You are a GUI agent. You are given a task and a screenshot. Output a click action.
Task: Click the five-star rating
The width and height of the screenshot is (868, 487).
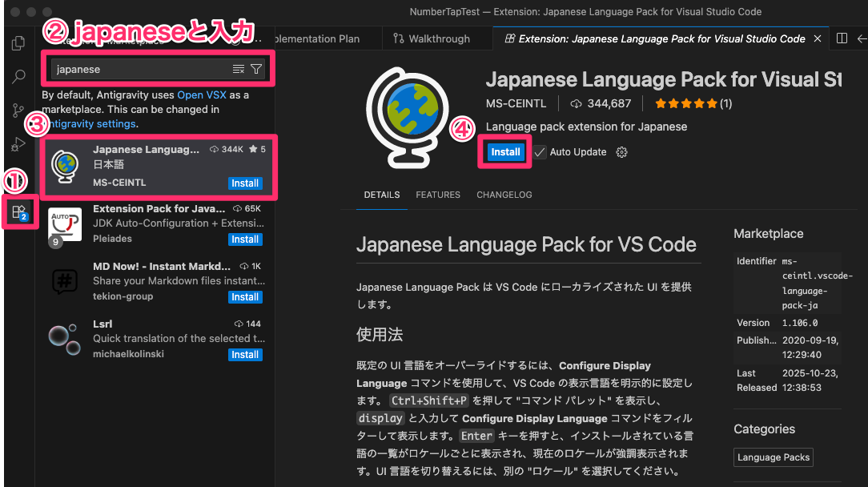pyautogui.click(x=686, y=103)
